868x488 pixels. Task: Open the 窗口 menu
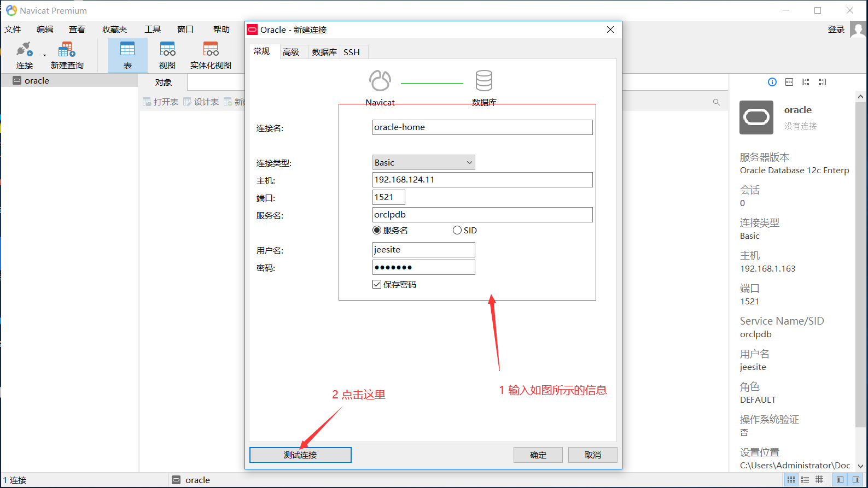coord(185,30)
